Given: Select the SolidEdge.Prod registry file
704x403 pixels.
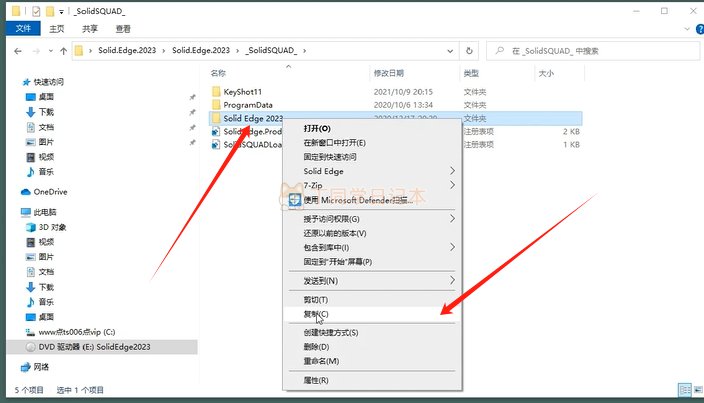Looking at the screenshot, I should coord(252,131).
